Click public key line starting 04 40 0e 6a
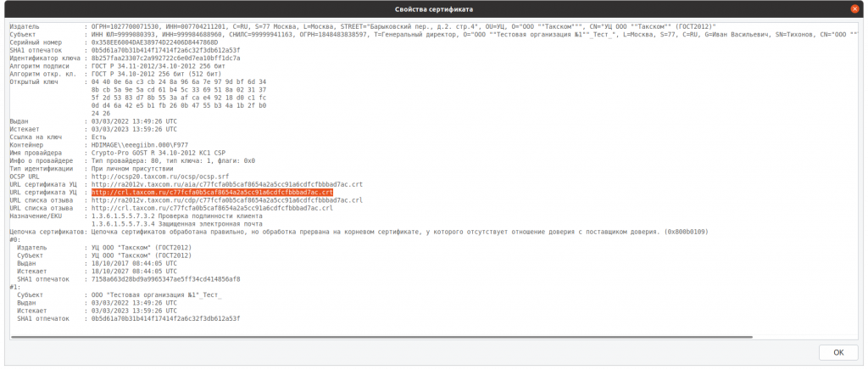Viewport: 868px width, 370px height. (178, 81)
